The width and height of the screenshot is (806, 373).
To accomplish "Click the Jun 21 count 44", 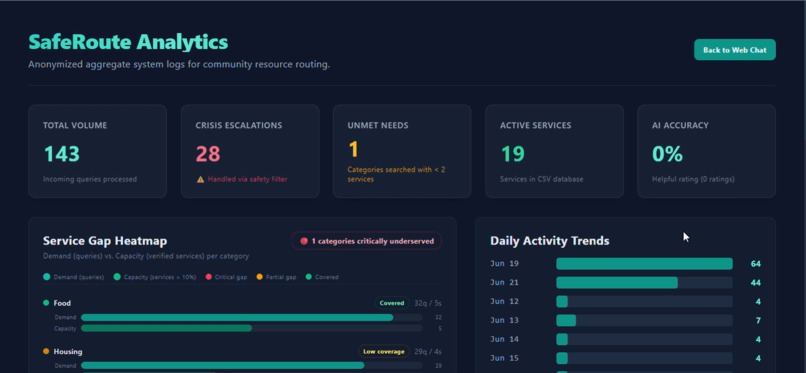I will click(755, 283).
